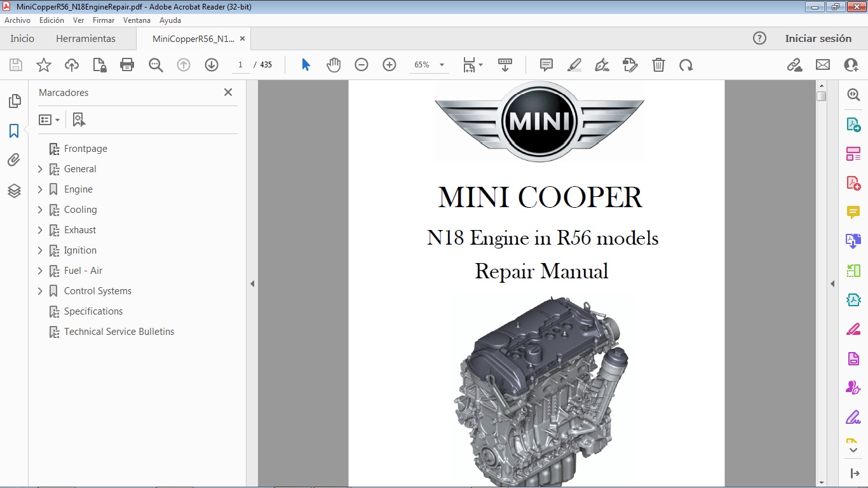Expand the Engine bookmark
The height and width of the screenshot is (488, 868).
coord(39,189)
